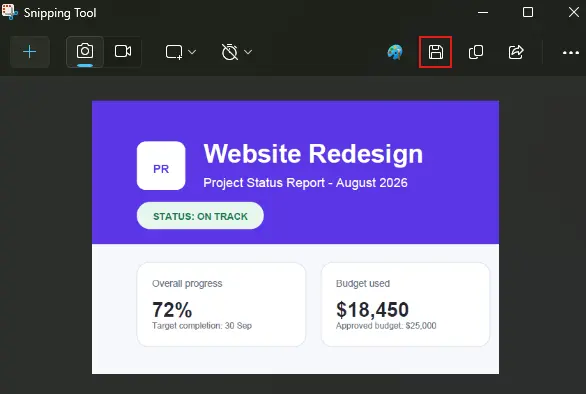Image resolution: width=586 pixels, height=394 pixels.
Task: Copy the snip to the clipboard
Action: click(x=476, y=52)
